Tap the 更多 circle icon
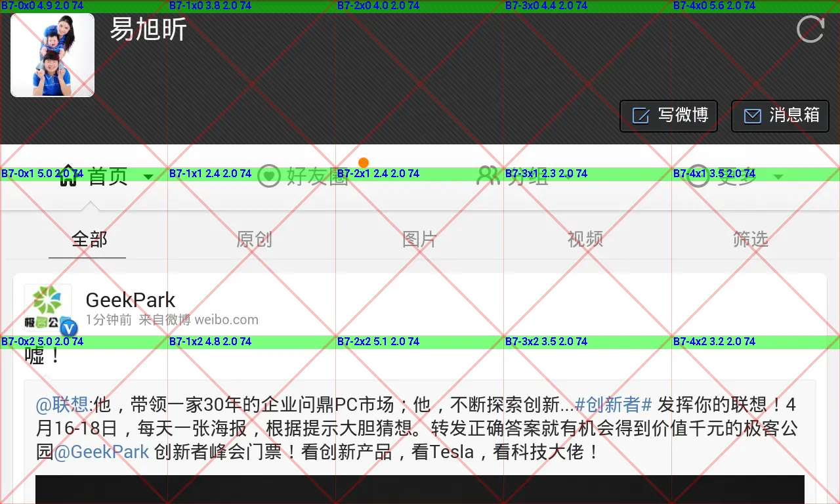Viewport: 840px width, 504px height. point(698,176)
